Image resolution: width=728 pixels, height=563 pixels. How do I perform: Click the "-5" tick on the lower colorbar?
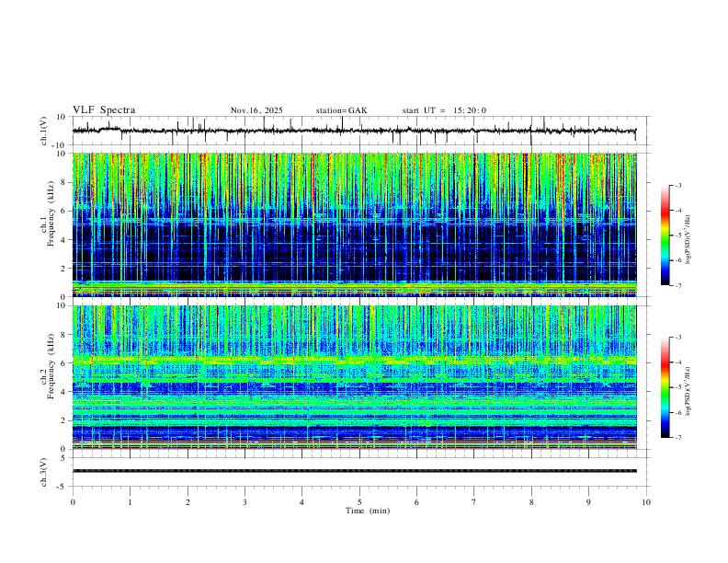[x=677, y=387]
